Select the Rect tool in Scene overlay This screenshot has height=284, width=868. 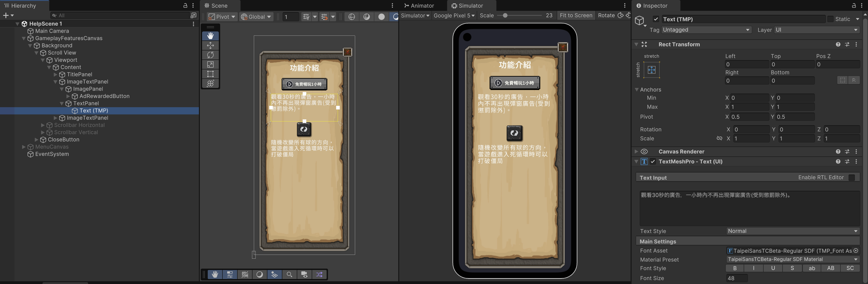pyautogui.click(x=211, y=74)
